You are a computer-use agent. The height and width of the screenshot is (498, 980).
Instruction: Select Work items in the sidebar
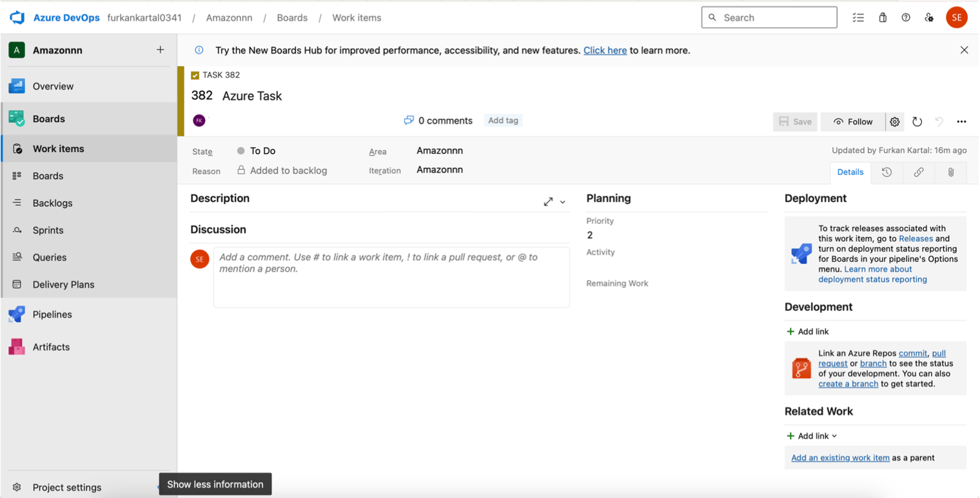tap(89, 148)
